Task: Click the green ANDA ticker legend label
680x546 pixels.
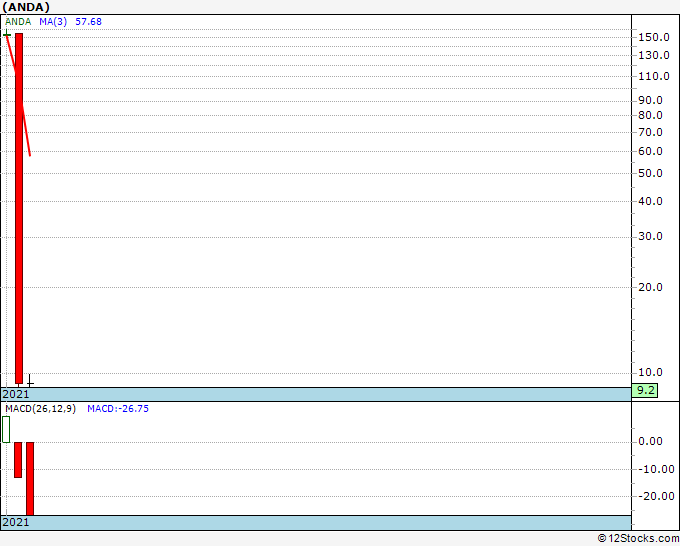Action: pyautogui.click(x=18, y=22)
